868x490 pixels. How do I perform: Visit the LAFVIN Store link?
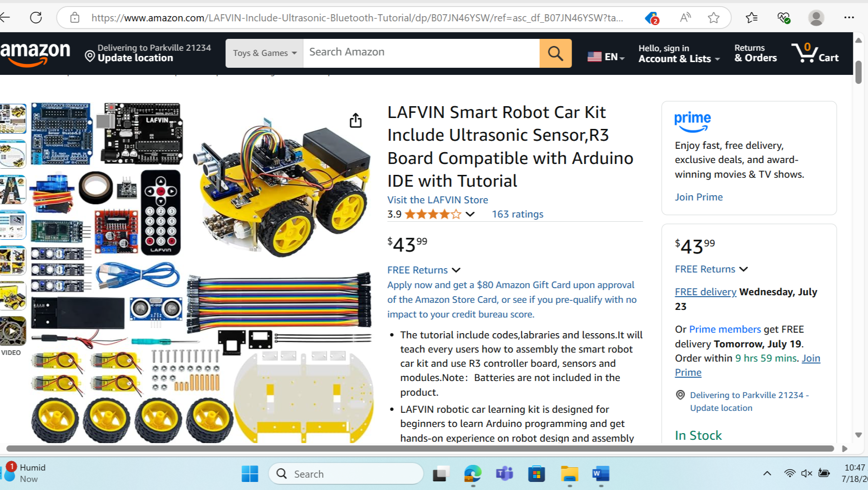pyautogui.click(x=437, y=200)
